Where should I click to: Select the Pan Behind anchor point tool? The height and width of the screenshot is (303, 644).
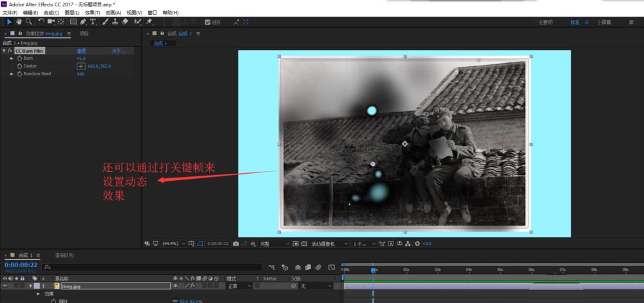click(x=61, y=22)
